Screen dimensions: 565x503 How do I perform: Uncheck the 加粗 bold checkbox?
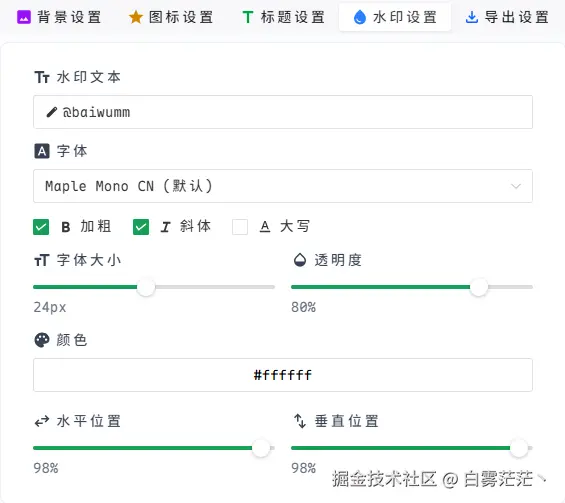point(41,227)
